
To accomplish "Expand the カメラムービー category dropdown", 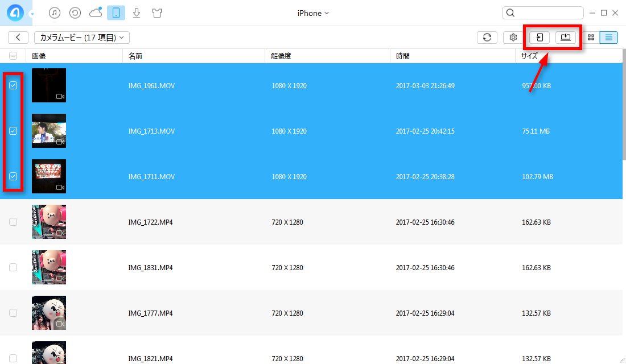I will [x=82, y=37].
